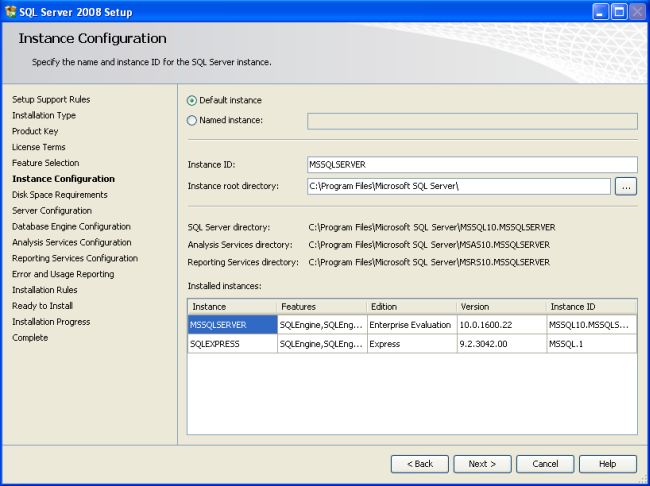Click Installation Progress step
Screen dimensions: 650x486
[x=51, y=322]
